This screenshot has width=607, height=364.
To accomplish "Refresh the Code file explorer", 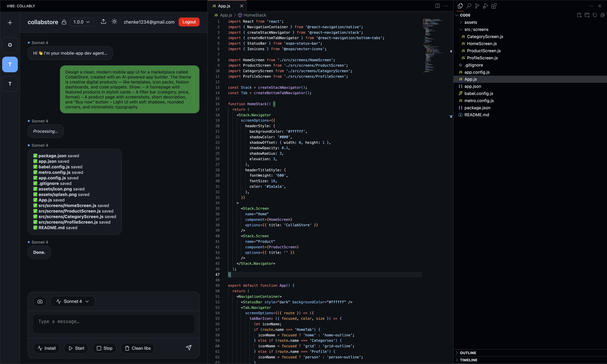I will click(x=595, y=15).
